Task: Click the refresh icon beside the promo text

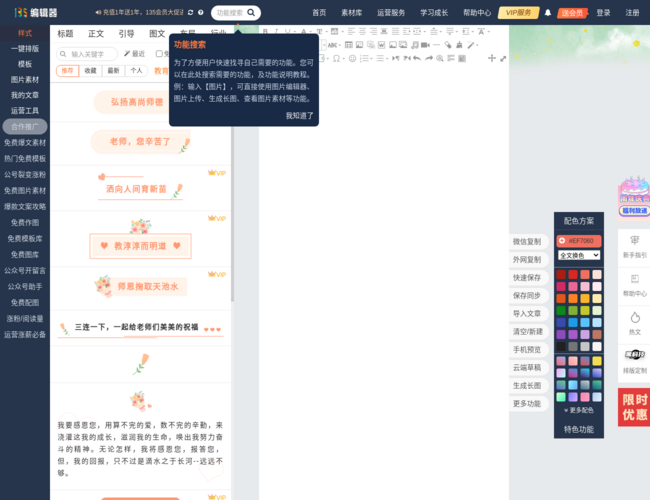Action: coord(190,12)
